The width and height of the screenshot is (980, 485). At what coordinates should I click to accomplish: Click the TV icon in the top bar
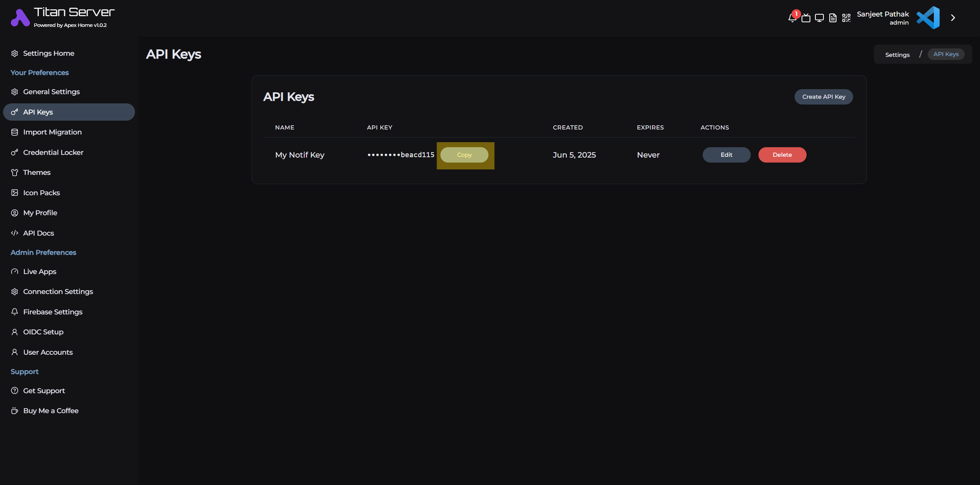pos(806,18)
